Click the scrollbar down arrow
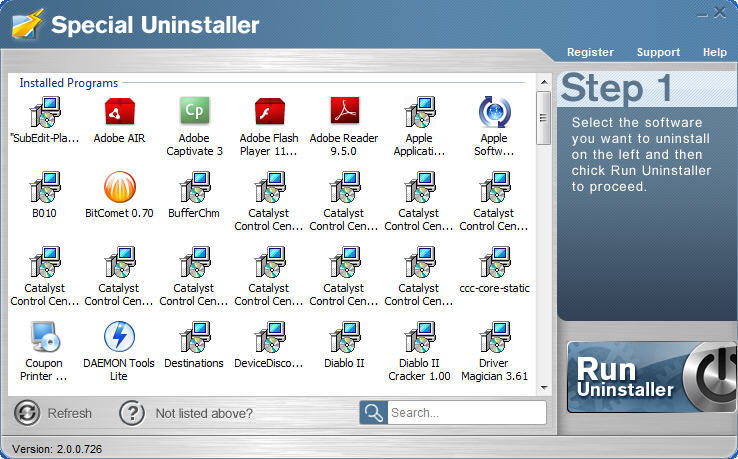The width and height of the screenshot is (738, 459). 544,388
